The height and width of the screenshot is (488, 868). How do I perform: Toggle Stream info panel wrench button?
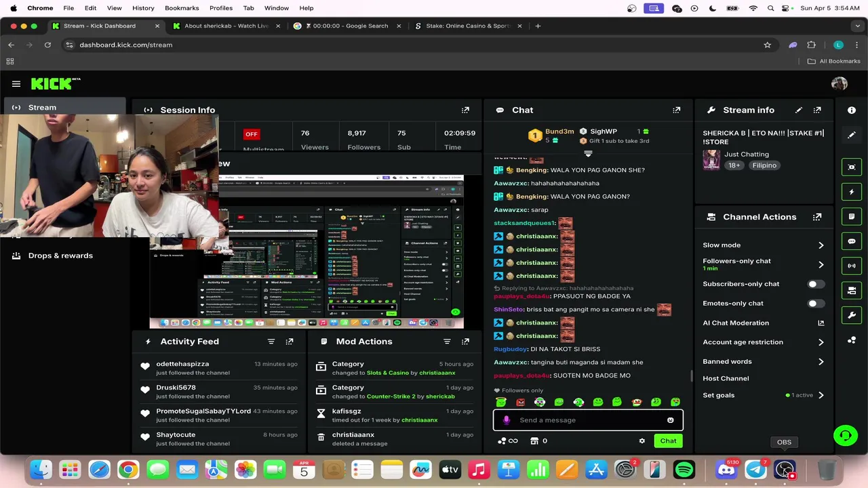tap(852, 315)
